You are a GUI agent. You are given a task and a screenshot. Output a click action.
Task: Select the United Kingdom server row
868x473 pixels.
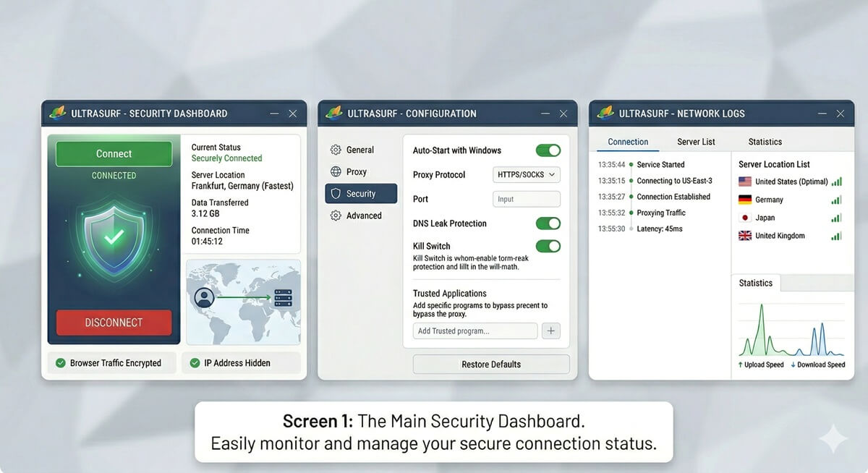[790, 236]
